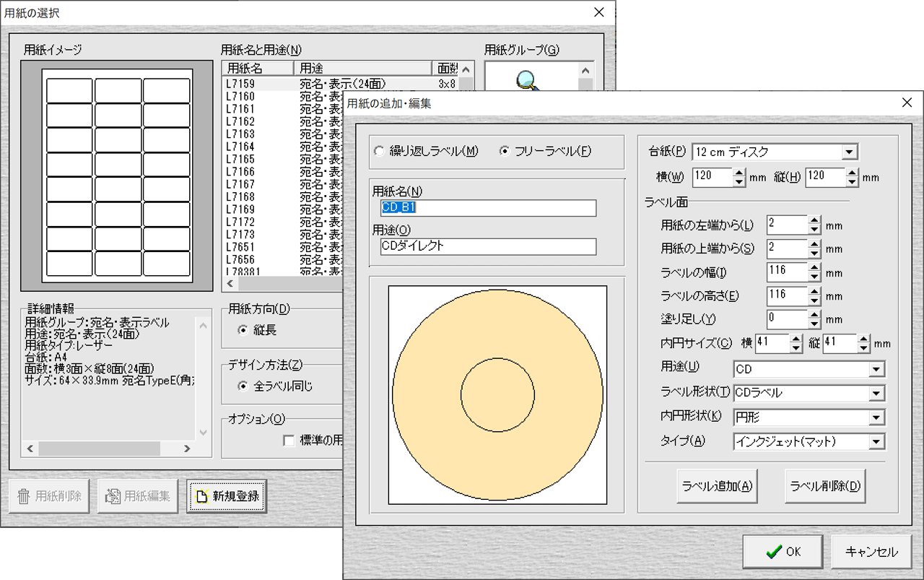Click the 用紙の左端から value field
Image resolution: width=924 pixels, height=580 pixels.
point(788,225)
